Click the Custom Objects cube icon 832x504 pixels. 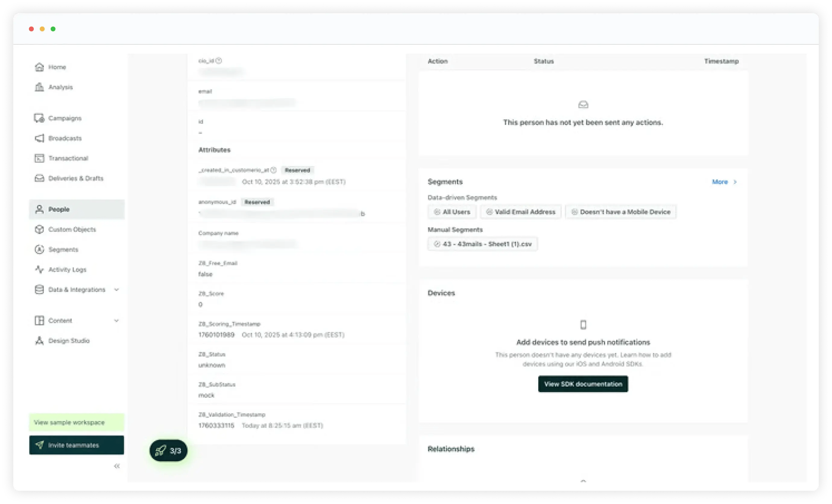(39, 230)
